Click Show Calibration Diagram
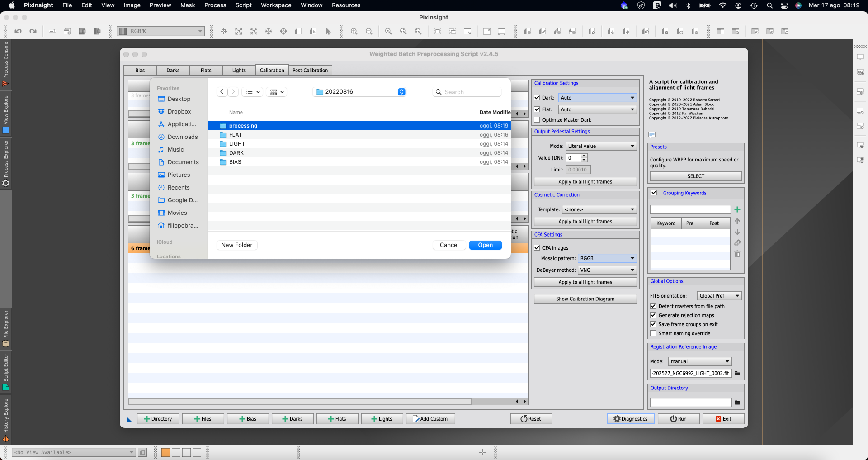Viewport: 868px width, 460px height. [x=585, y=299]
